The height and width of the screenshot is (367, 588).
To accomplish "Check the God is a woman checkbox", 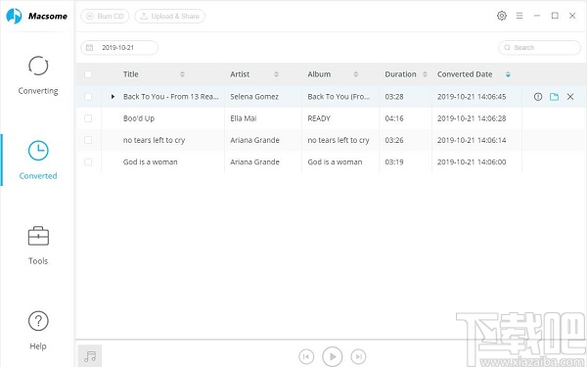I will click(88, 162).
